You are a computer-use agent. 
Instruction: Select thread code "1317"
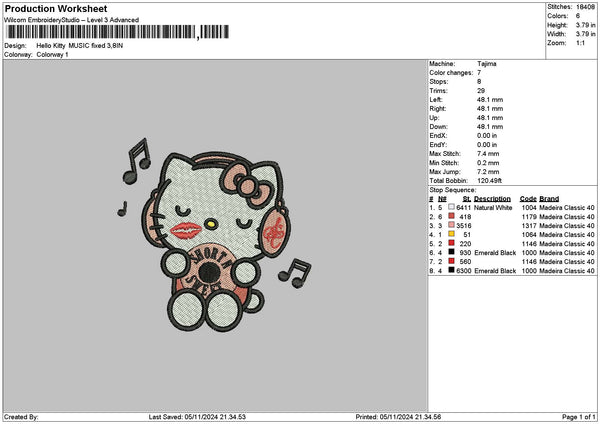click(529, 226)
